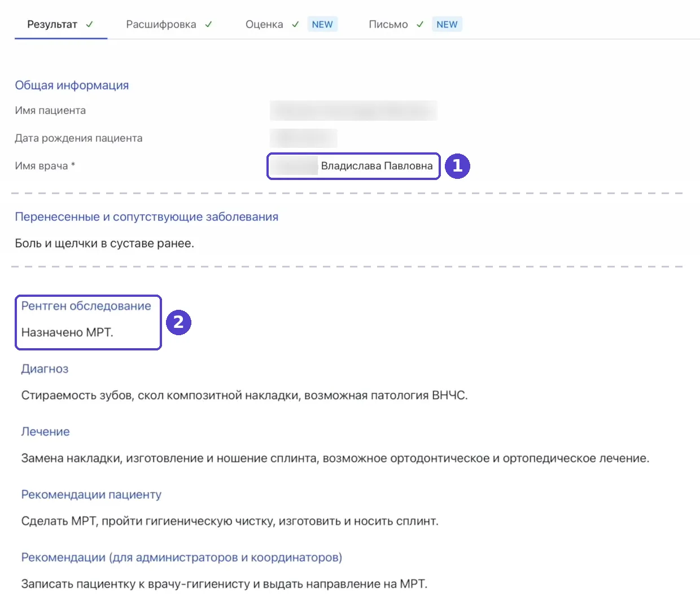Click the blurred patient birth date field
The height and width of the screenshot is (601, 700).
(x=303, y=138)
